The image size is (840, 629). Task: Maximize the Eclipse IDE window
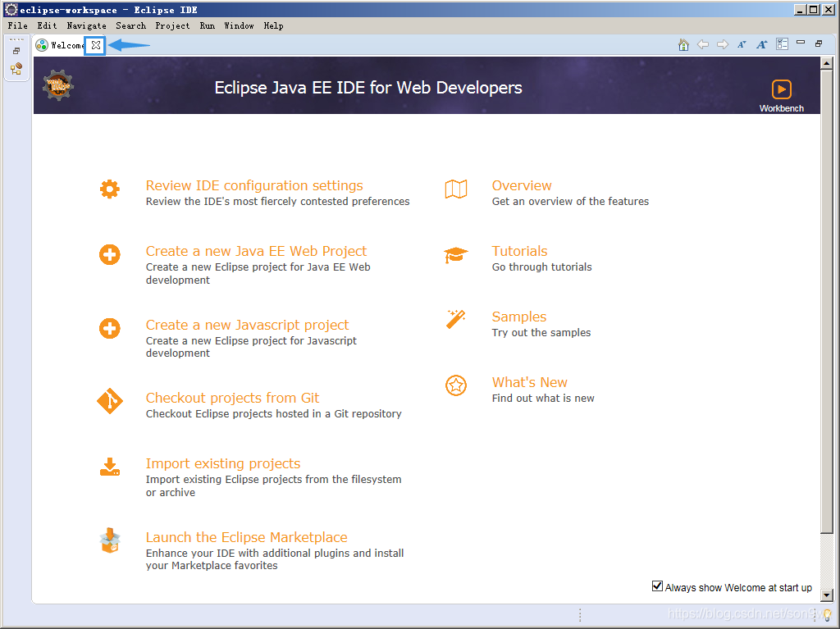[813, 10]
